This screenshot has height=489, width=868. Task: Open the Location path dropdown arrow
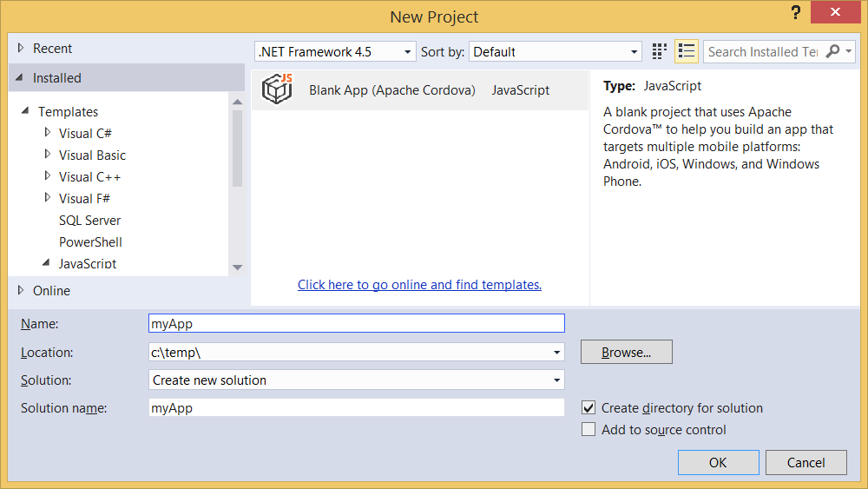[x=557, y=353]
